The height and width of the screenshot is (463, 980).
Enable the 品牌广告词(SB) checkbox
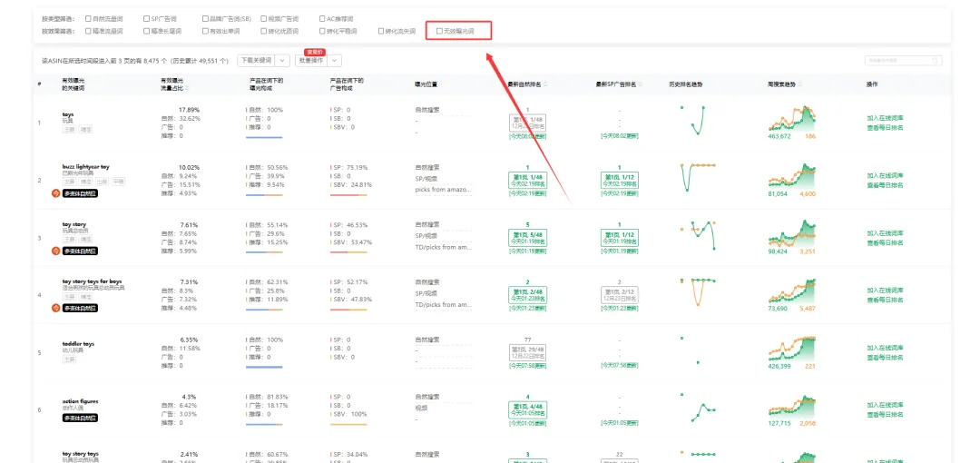click(205, 19)
